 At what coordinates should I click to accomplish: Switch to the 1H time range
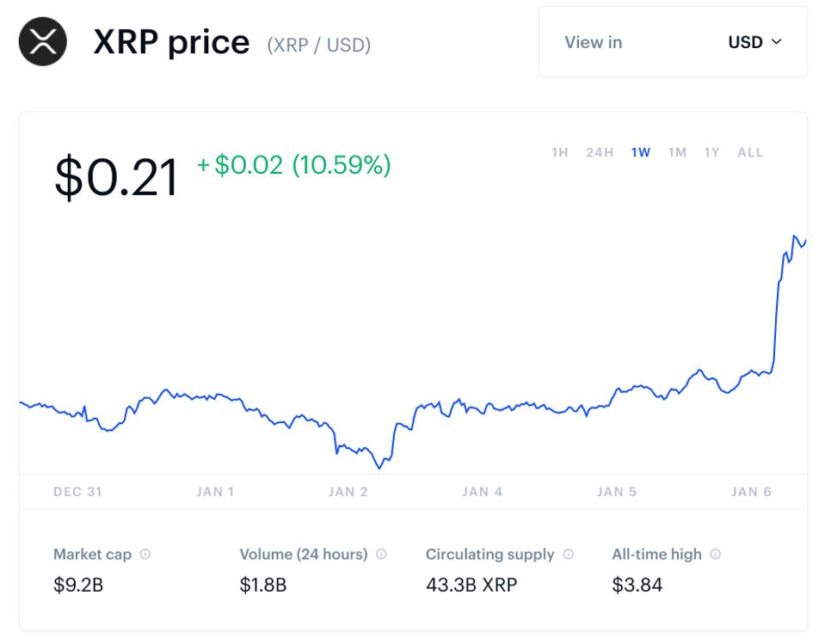pyautogui.click(x=560, y=152)
